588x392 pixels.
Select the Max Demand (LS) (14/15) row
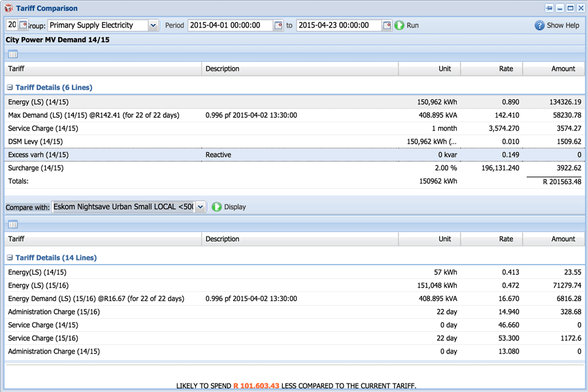pos(295,115)
